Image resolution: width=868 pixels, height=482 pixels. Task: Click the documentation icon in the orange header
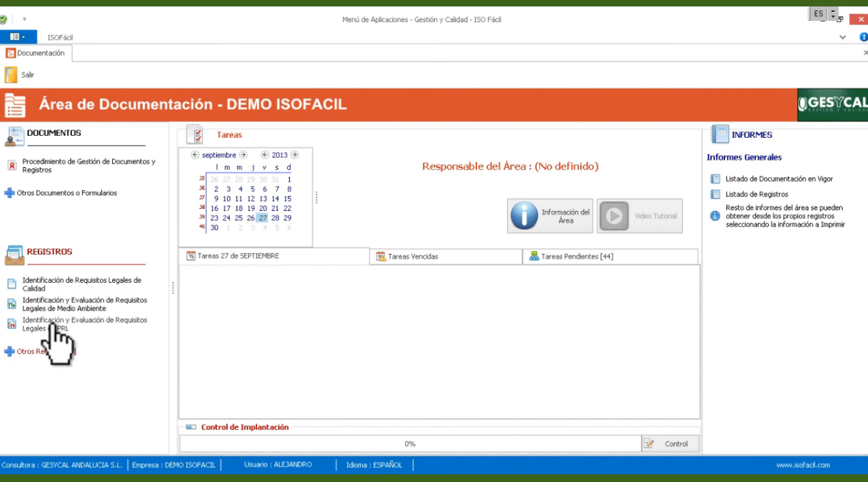(x=15, y=105)
